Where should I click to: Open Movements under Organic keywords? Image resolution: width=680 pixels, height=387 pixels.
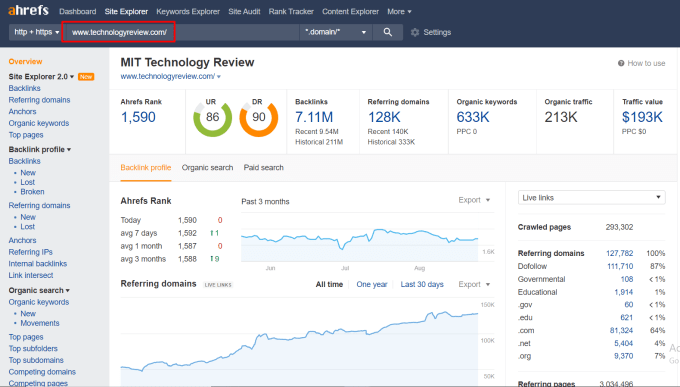39,323
